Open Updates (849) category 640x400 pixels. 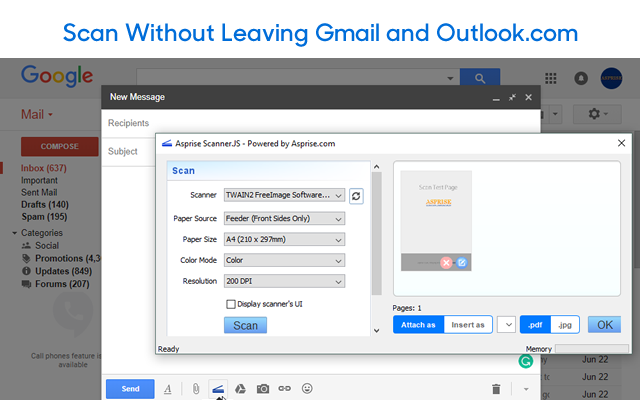coord(63,271)
